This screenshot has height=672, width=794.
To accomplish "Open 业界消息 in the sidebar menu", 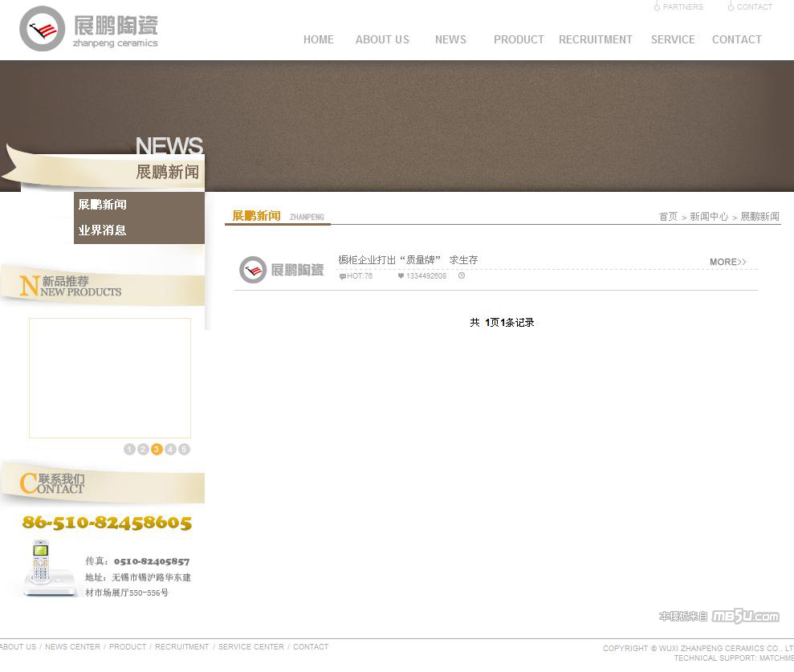I will 103,230.
